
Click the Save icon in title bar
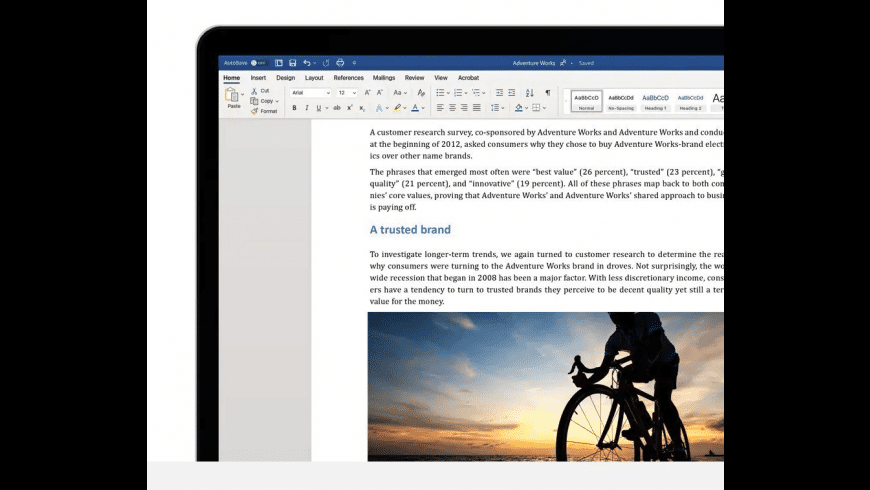[x=292, y=63]
